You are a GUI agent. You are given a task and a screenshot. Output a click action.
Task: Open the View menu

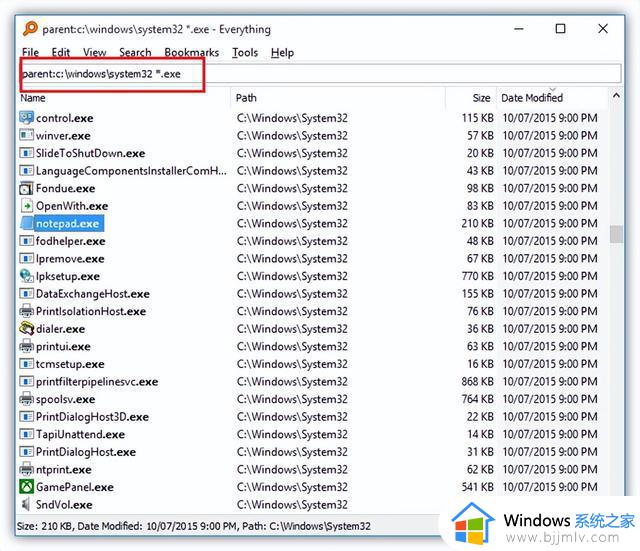[x=94, y=52]
